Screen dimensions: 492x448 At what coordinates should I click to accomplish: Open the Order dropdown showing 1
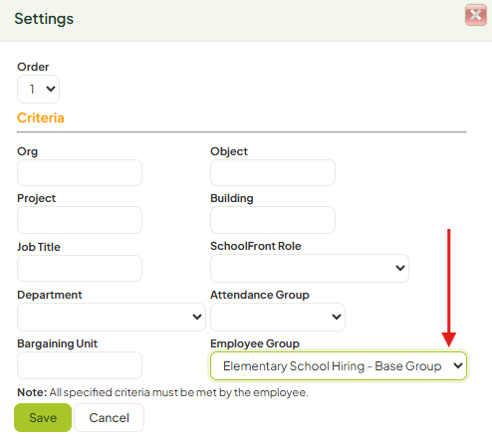[38, 89]
